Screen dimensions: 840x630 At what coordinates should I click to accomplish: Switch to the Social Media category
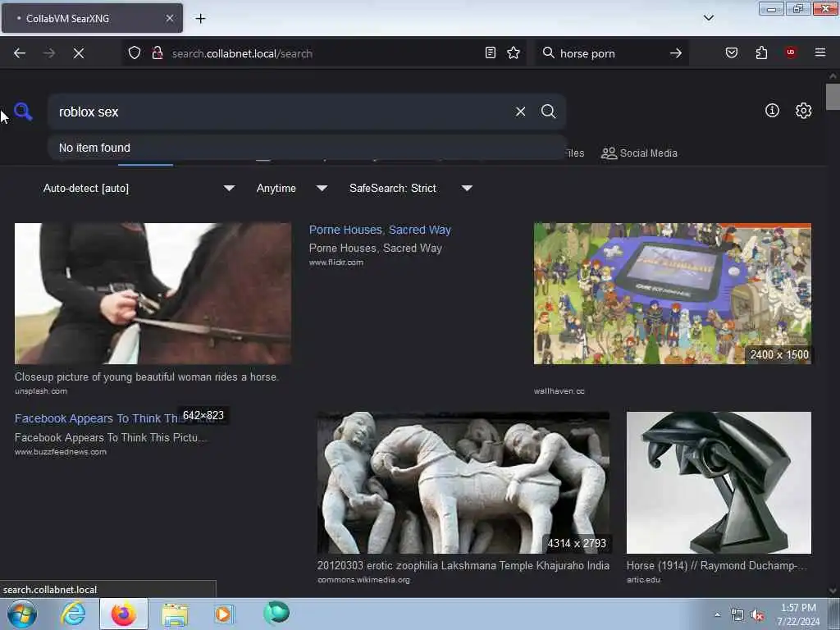click(x=639, y=153)
